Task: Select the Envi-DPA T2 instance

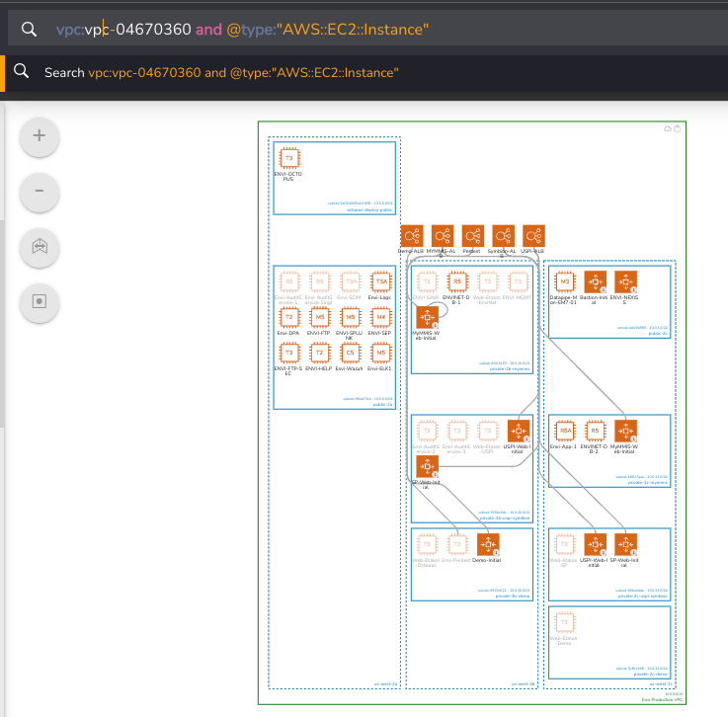Action: pos(289,317)
